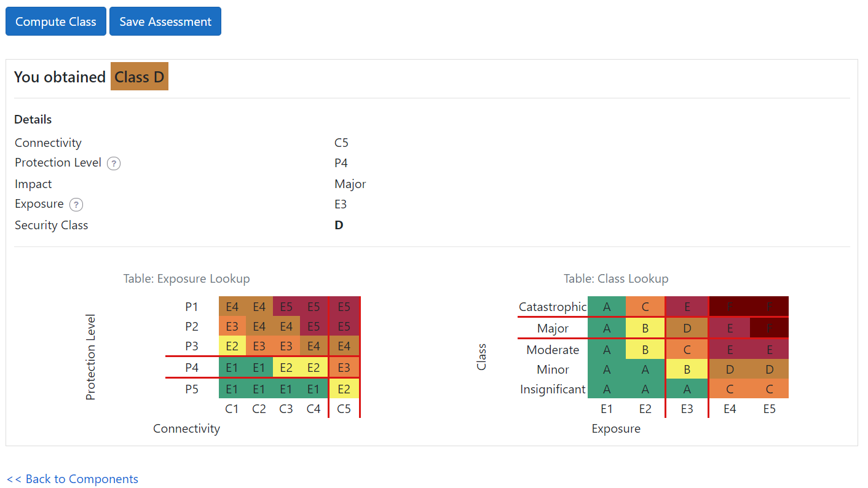
Task: Select the yellow B cell in Minor row
Action: [x=687, y=369]
